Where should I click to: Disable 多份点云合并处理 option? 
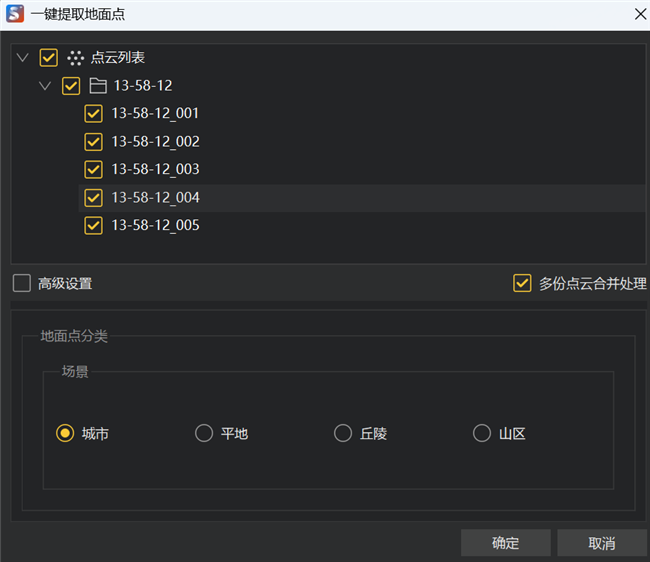click(522, 283)
